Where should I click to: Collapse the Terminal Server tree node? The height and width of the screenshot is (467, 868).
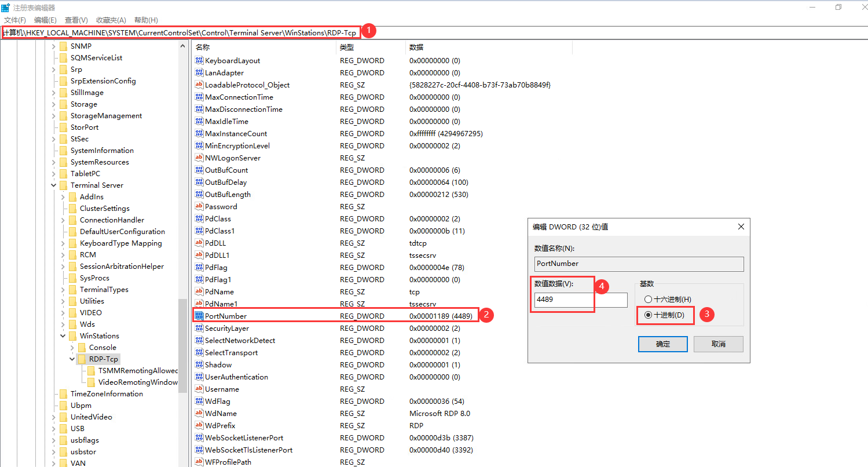click(x=54, y=185)
